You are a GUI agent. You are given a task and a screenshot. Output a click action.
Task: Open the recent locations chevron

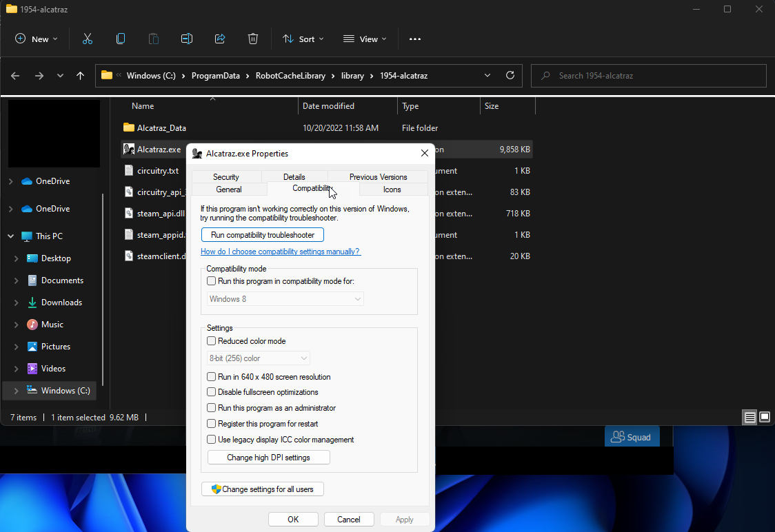[60, 76]
